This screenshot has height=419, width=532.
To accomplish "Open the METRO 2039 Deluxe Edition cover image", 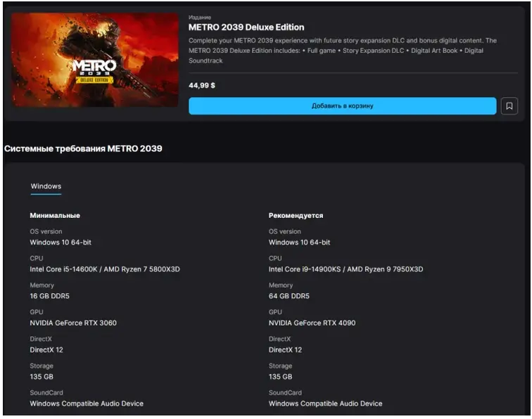I will pyautogui.click(x=95, y=60).
